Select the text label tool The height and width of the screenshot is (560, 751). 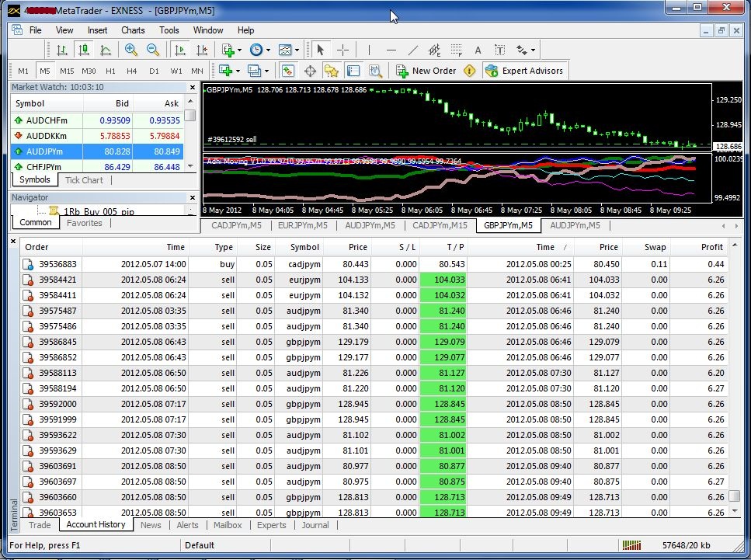click(x=499, y=50)
